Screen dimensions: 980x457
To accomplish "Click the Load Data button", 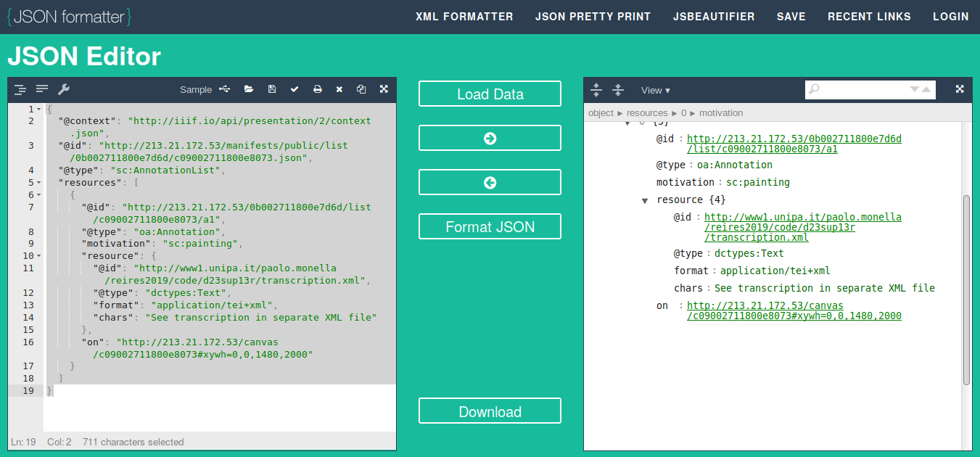I will tap(490, 94).
